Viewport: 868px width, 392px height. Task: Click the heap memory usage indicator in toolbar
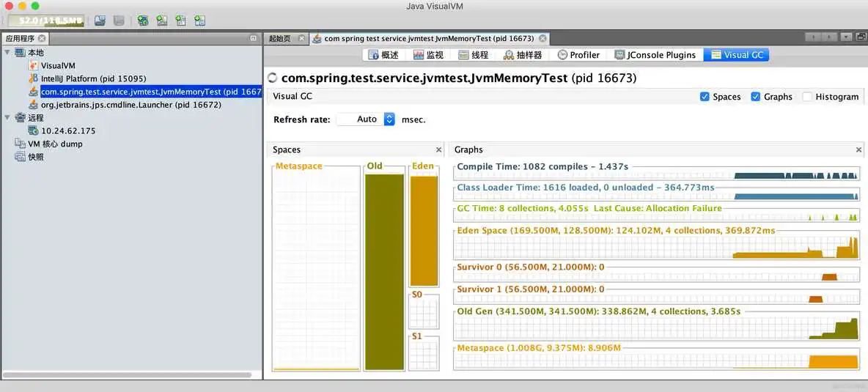[x=46, y=21]
